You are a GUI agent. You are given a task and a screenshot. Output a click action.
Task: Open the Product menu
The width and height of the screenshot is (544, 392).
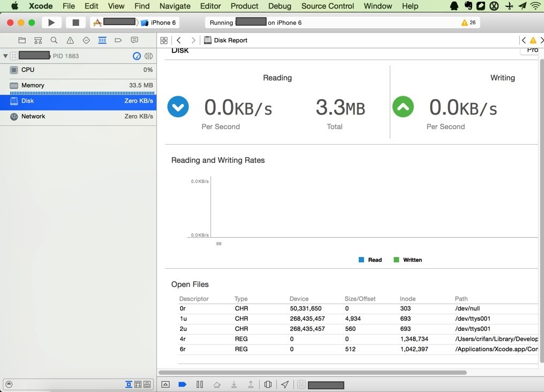(244, 6)
